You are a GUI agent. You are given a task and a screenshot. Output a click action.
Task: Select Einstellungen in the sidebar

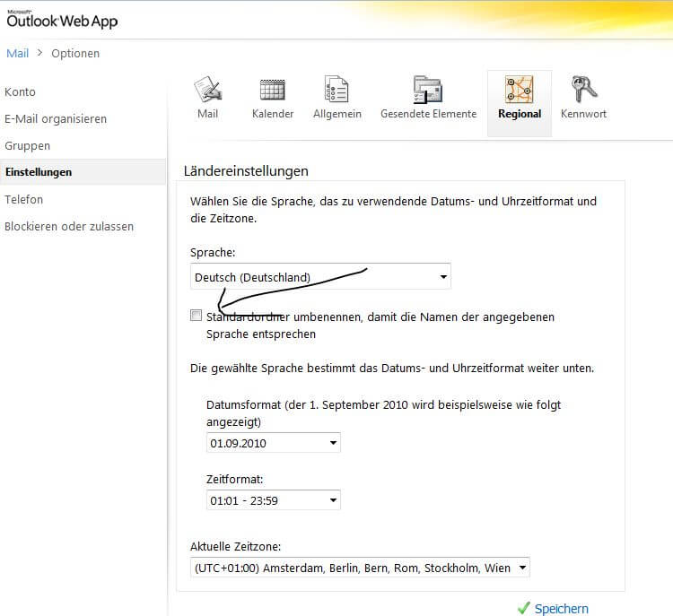point(83,172)
